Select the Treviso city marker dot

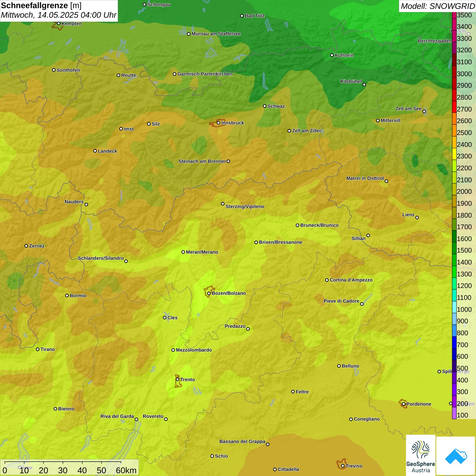point(343,466)
